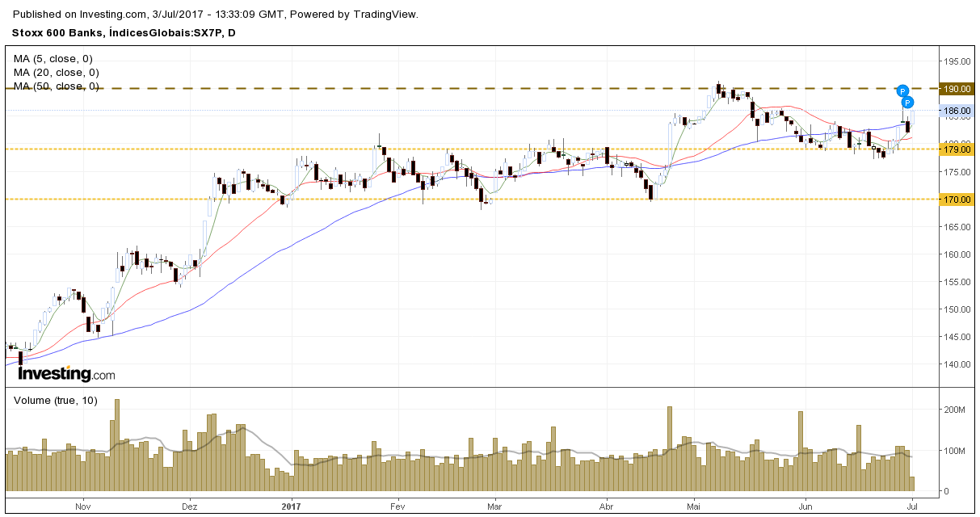Click the upper blue P marker icon
Screen dimensions: 980x517
(903, 90)
